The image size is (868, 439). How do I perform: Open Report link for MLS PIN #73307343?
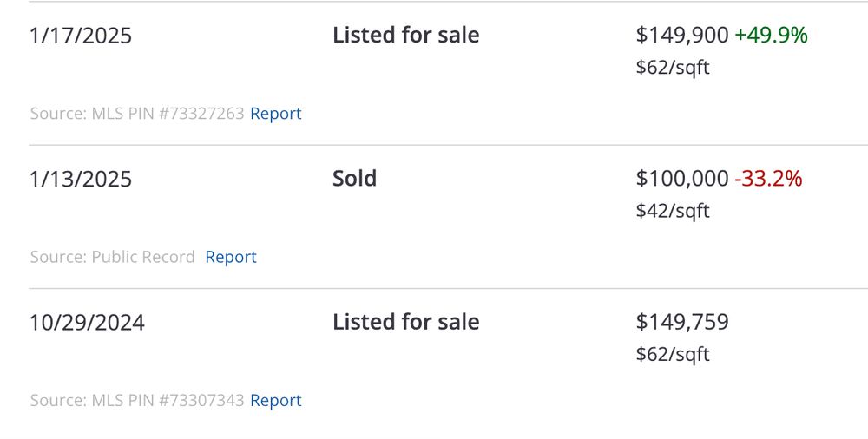(276, 400)
